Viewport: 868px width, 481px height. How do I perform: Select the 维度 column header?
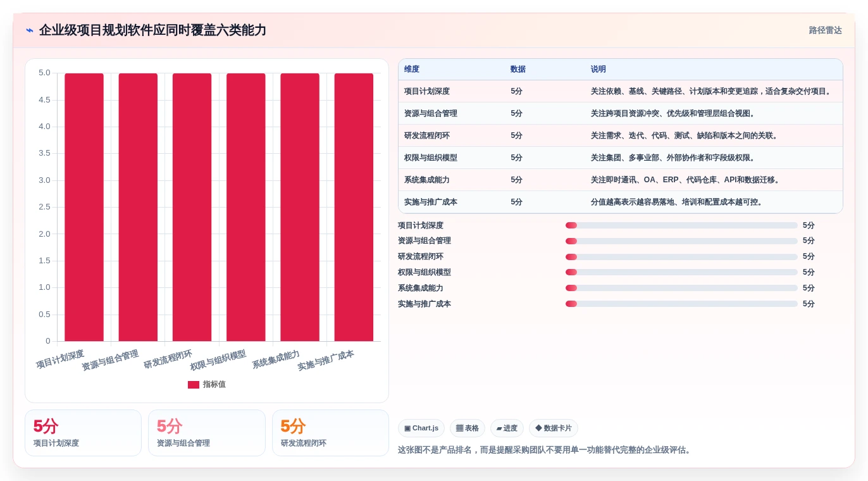[x=412, y=70]
